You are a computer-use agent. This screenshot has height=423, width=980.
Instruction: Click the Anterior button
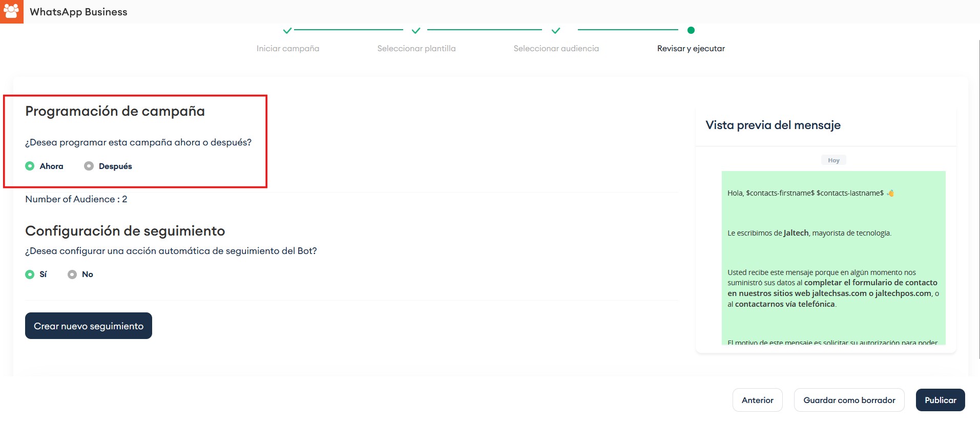tap(757, 400)
